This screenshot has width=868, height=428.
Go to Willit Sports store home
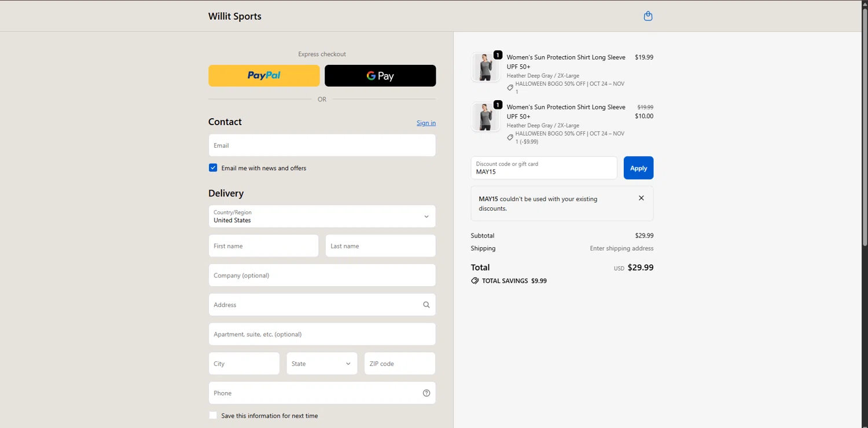tap(235, 16)
